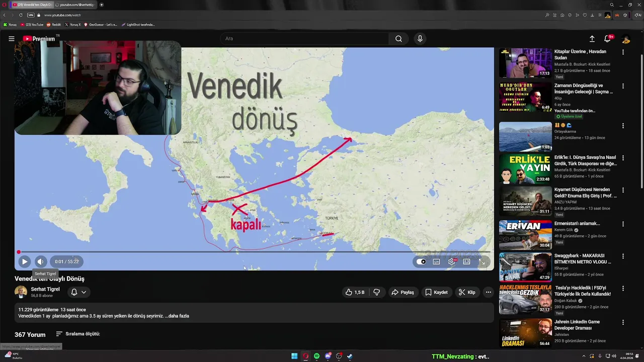Toggle the autoplay switch in player
This screenshot has height=362, width=644.
point(421,261)
